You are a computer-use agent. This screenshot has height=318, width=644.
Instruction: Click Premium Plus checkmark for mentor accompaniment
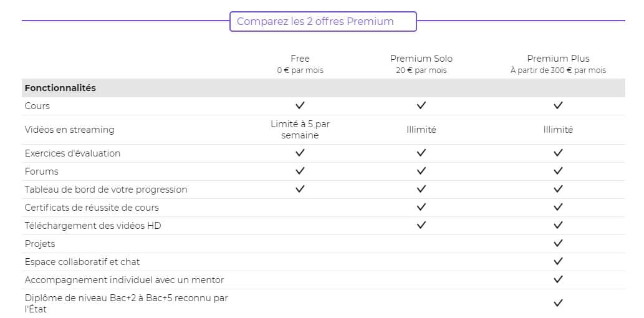coord(558,279)
